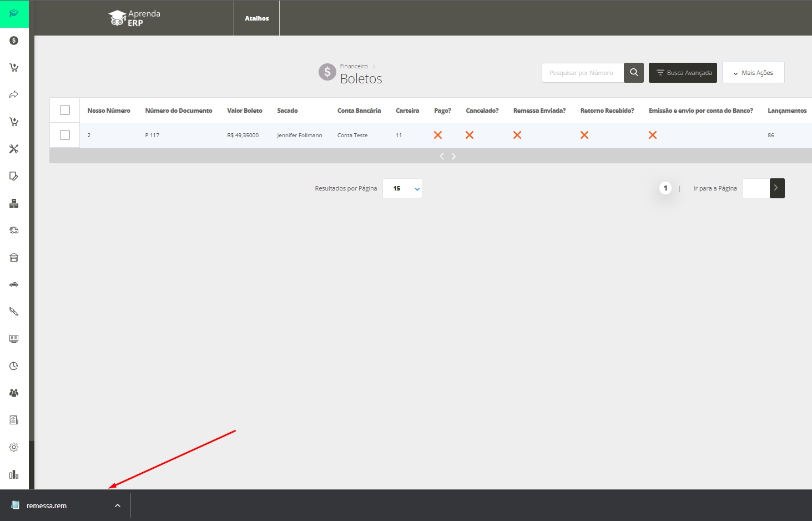Click the Busca Avançada button
Viewport: 812px width, 521px height.
(683, 73)
